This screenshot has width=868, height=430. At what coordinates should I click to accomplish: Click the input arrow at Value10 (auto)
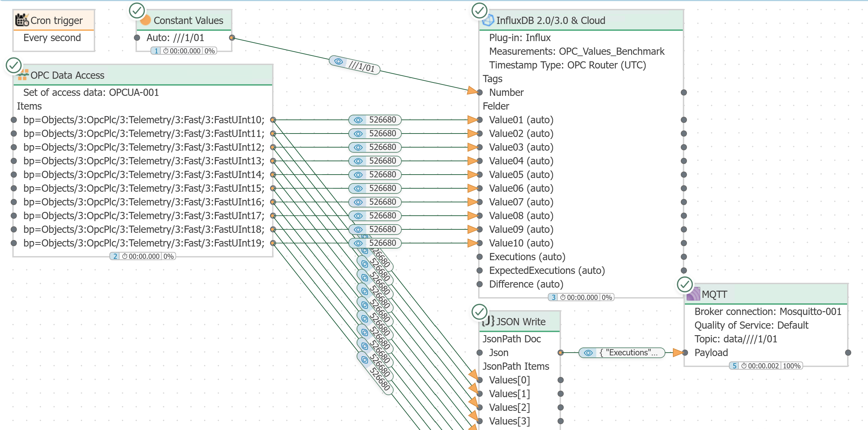tap(473, 243)
